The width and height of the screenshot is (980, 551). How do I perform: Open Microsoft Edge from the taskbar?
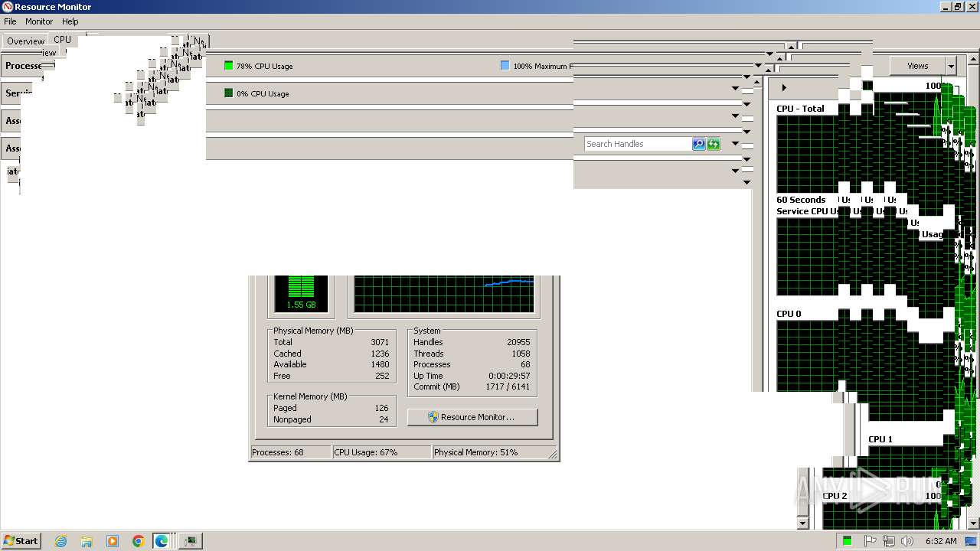[162, 541]
